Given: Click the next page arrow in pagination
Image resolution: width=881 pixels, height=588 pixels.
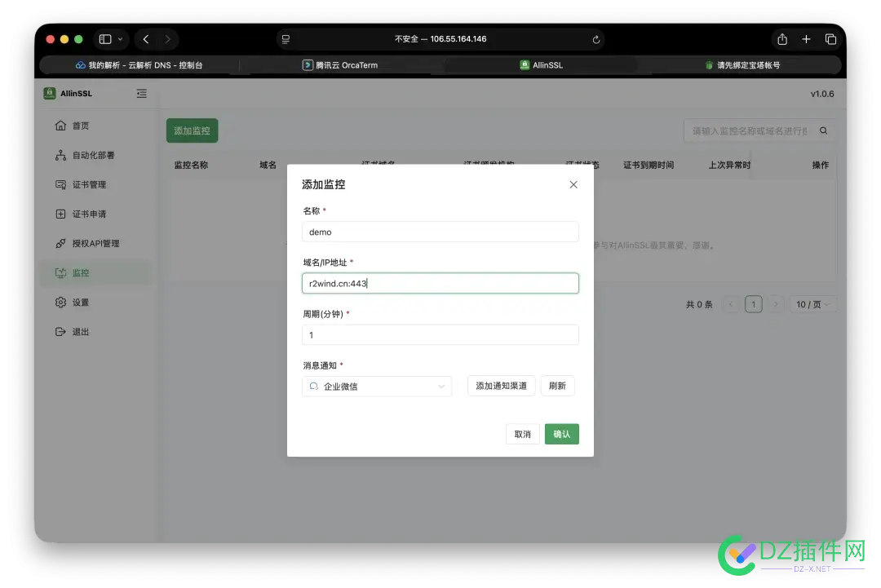Looking at the screenshot, I should coord(776,304).
